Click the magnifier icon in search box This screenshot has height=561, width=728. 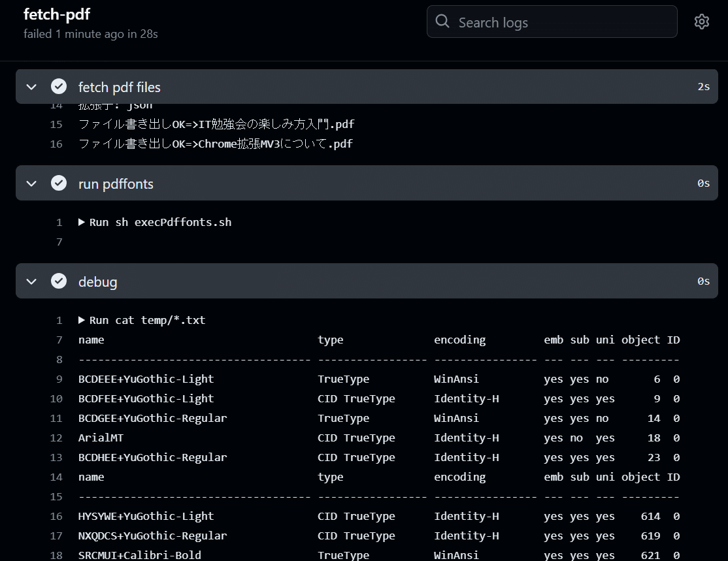(x=442, y=22)
